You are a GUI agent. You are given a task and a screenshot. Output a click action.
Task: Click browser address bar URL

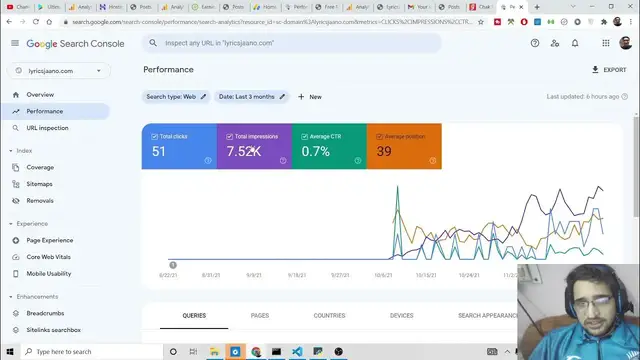pyautogui.click(x=271, y=22)
